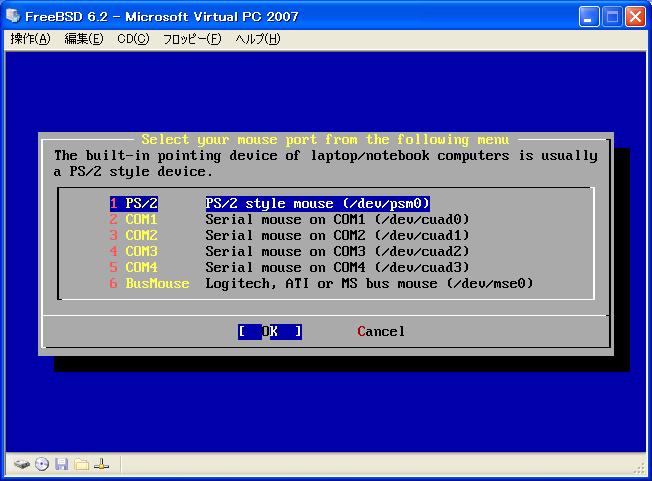Minimize the Virtual PC window

(x=588, y=17)
